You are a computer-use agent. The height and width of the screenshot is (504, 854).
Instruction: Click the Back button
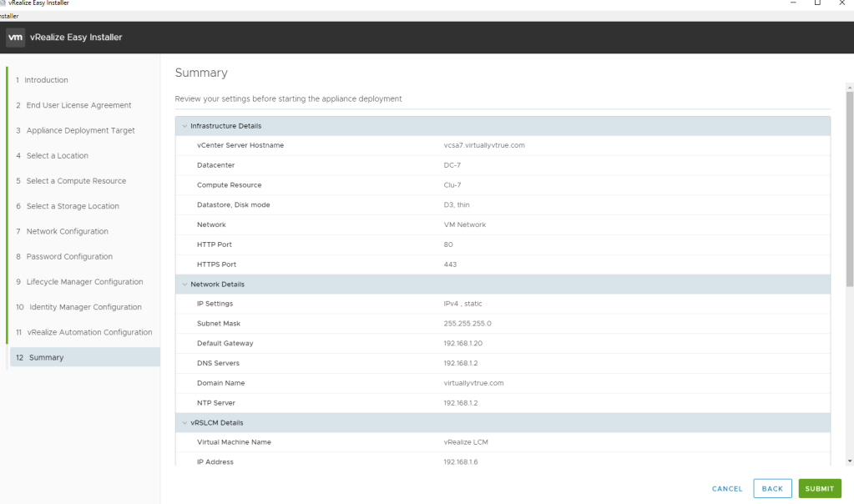click(x=772, y=488)
